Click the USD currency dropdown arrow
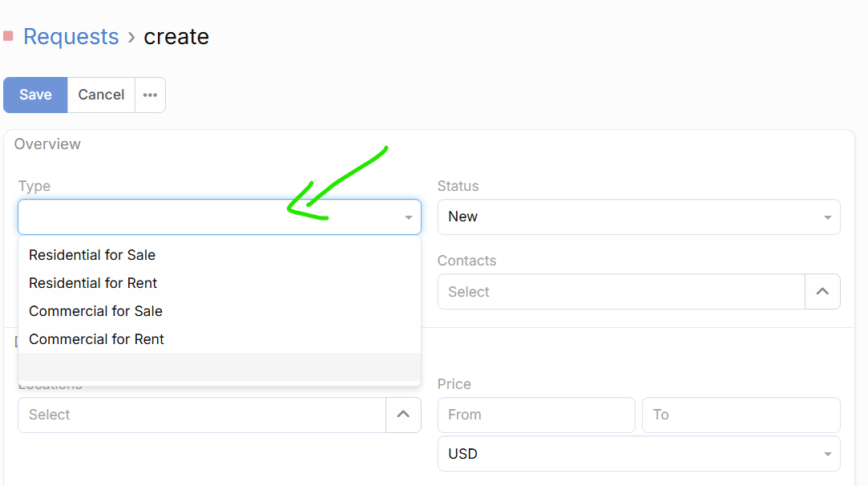This screenshot has height=486, width=868. click(828, 455)
